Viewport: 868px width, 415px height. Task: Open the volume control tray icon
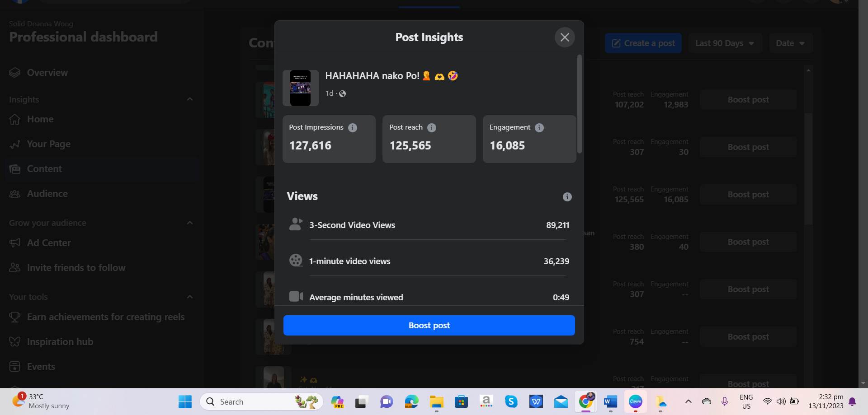(x=781, y=401)
